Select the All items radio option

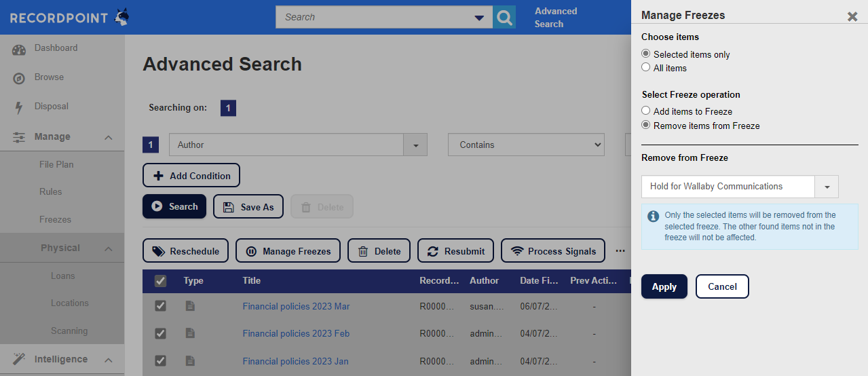pyautogui.click(x=646, y=68)
